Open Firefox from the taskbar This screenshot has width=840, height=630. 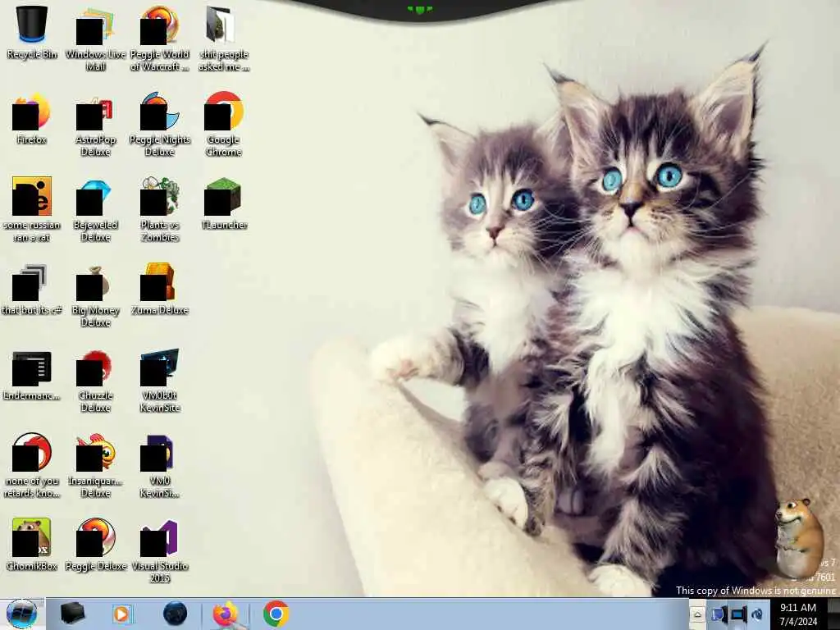226,614
